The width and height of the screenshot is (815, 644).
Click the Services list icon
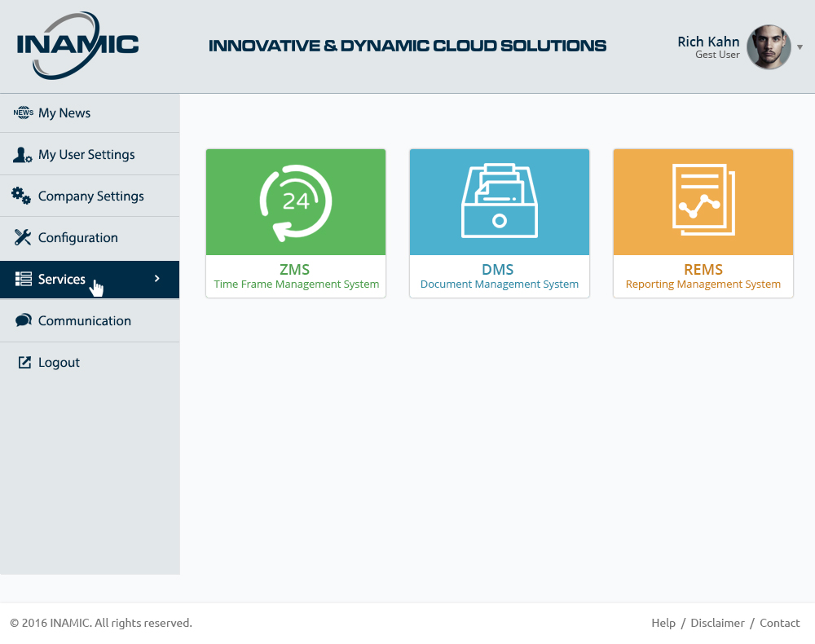24,279
